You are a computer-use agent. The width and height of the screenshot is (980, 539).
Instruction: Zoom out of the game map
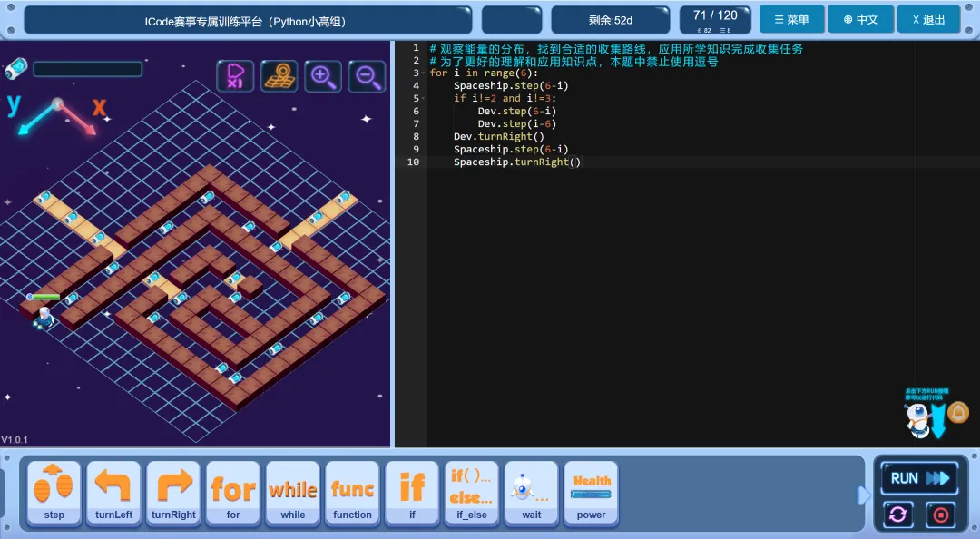[367, 76]
